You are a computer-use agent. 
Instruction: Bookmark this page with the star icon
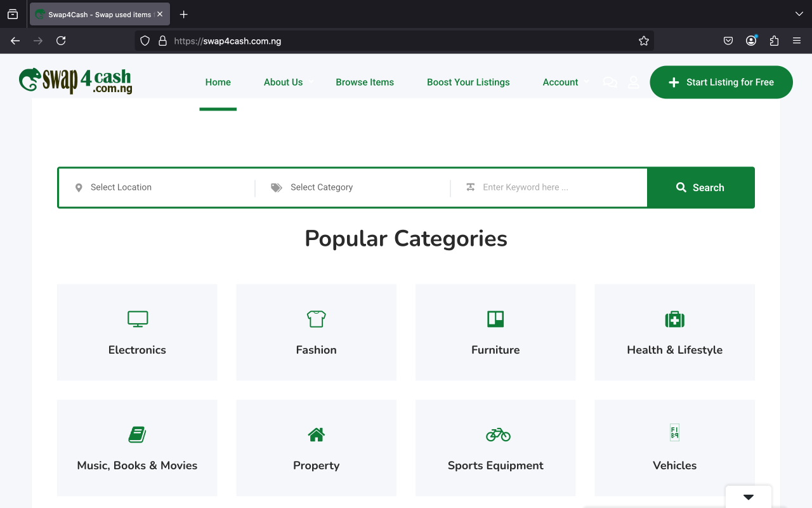coord(644,41)
